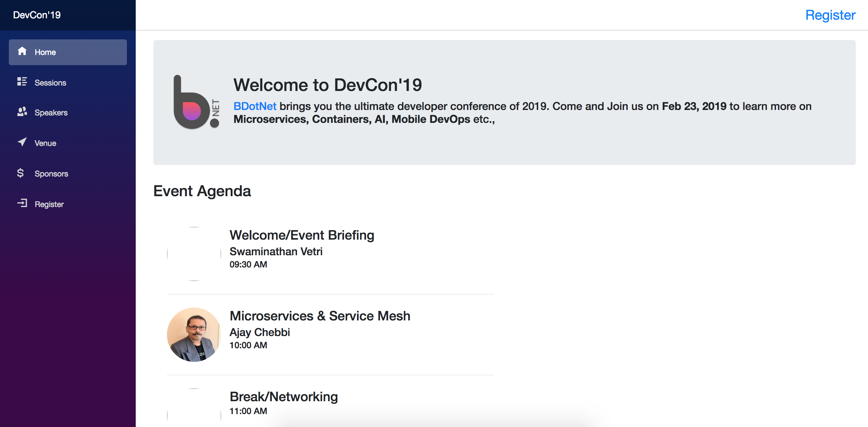Click the Welcome/Event Briefing placeholder avatar
Viewport: 868px width, 427px height.
tap(194, 254)
